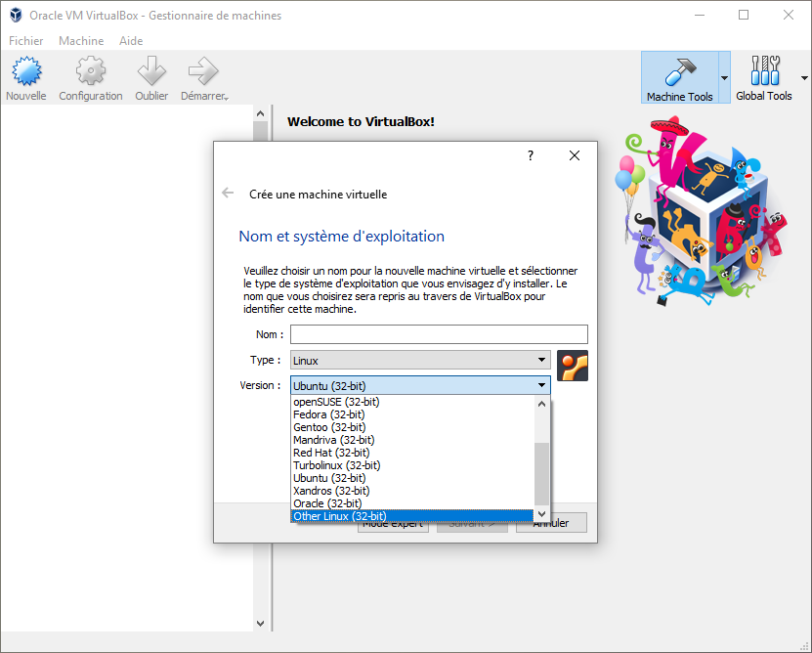Screen dimensions: 812x653
Task: Open the Fichier menu
Action: (x=25, y=41)
